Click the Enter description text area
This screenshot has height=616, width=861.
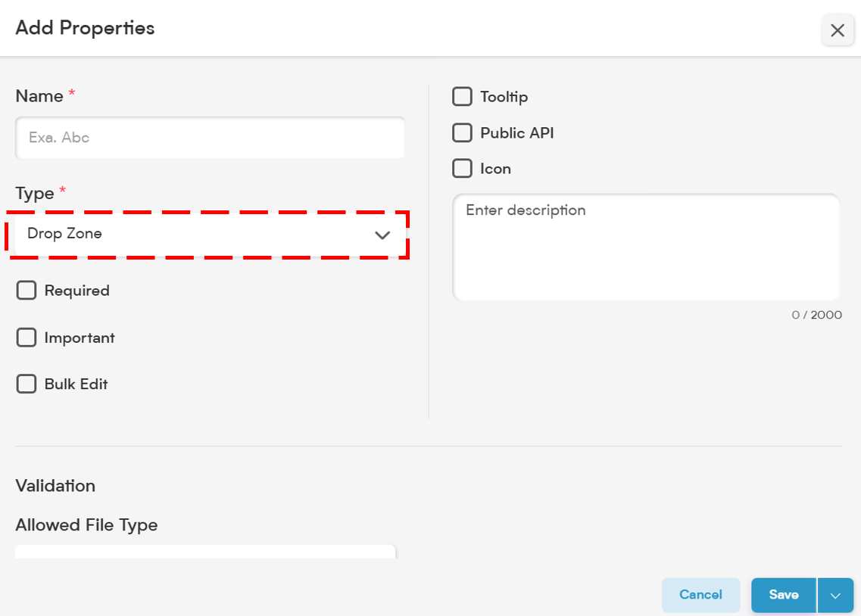click(646, 247)
